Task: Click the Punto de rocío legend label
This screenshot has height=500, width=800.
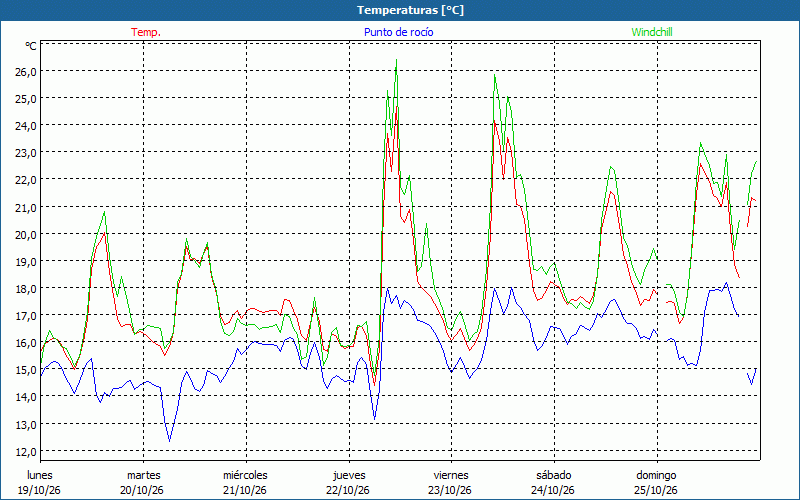Action: 398,32
